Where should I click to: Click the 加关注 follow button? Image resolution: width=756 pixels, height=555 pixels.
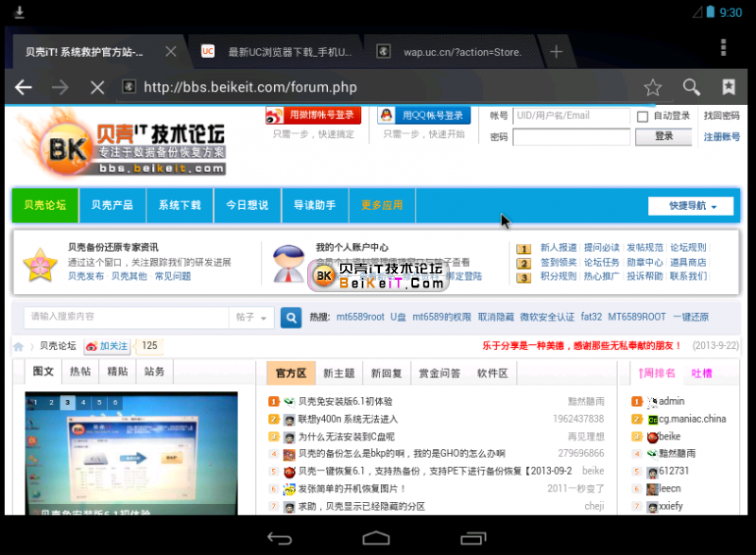click(107, 346)
